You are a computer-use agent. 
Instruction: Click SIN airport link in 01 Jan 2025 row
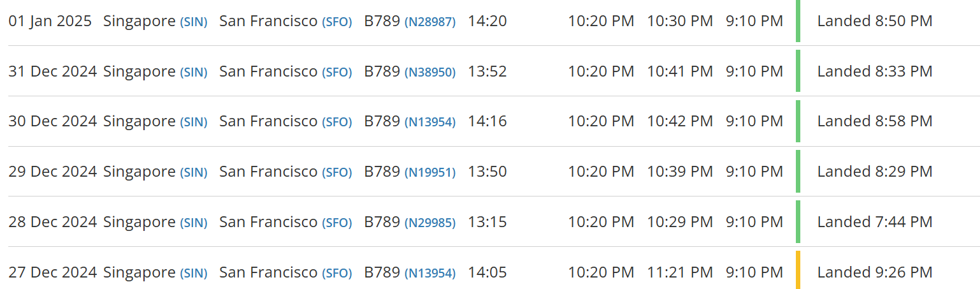tap(194, 22)
